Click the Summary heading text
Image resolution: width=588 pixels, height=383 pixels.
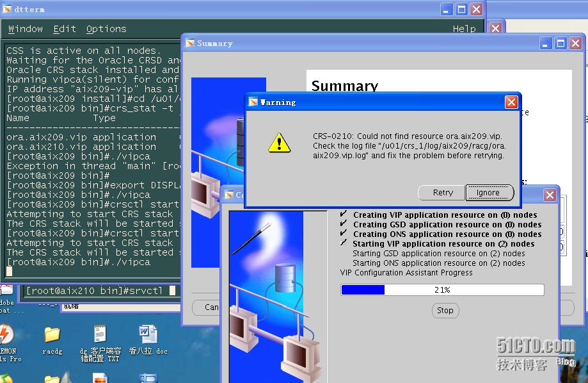tap(345, 86)
